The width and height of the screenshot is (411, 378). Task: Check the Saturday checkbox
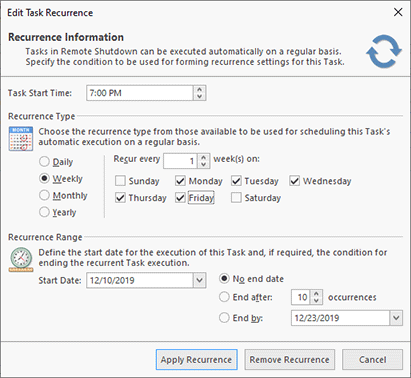(236, 198)
